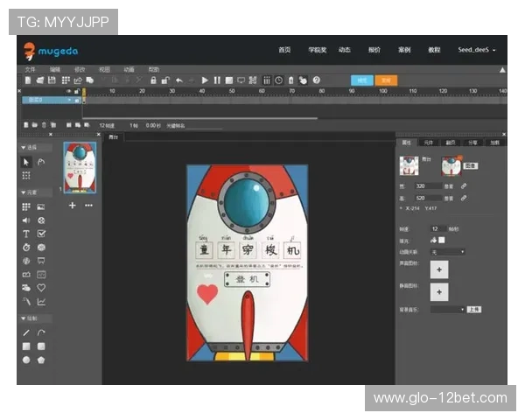Switch to the 元件 tab
This screenshot has width=525, height=420.
click(429, 142)
